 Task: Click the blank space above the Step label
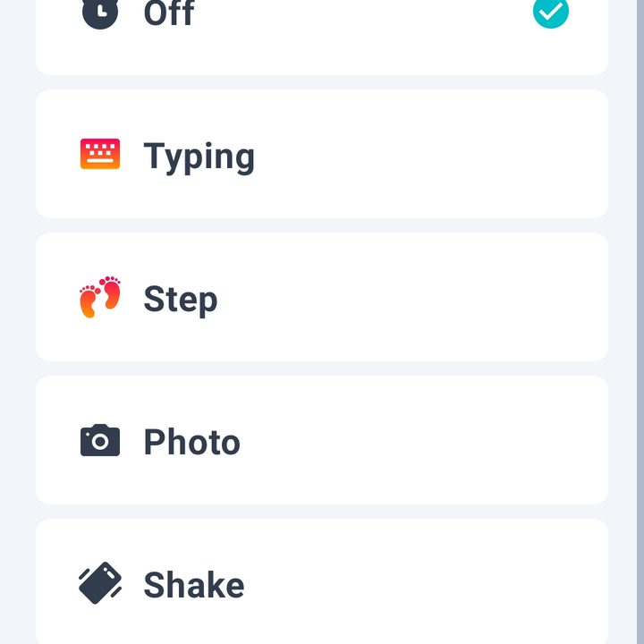[x=181, y=258]
